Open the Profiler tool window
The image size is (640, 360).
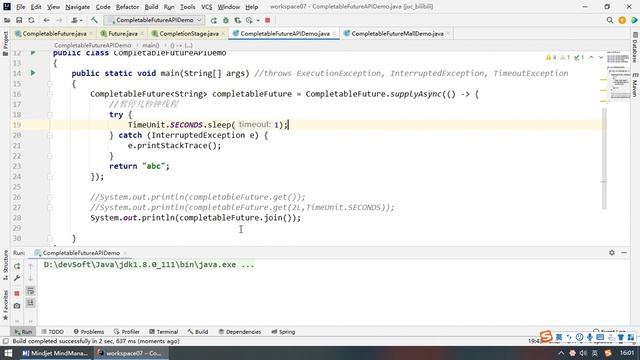[127, 332]
